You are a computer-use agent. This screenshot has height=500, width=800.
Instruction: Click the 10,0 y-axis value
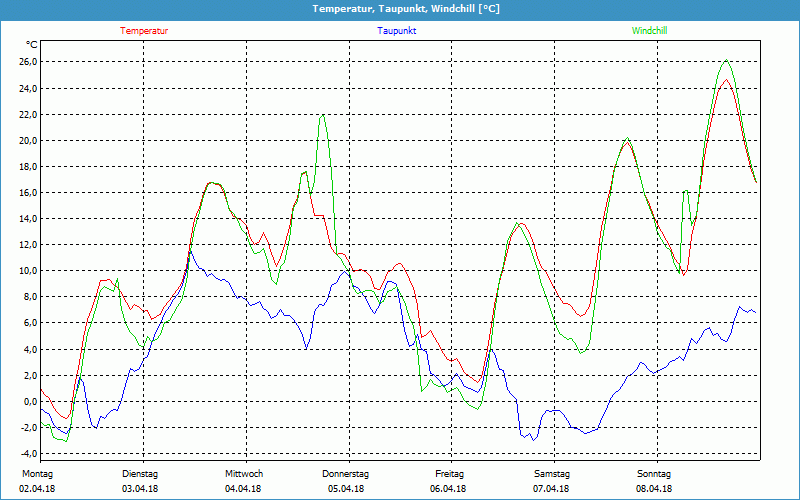[28, 270]
